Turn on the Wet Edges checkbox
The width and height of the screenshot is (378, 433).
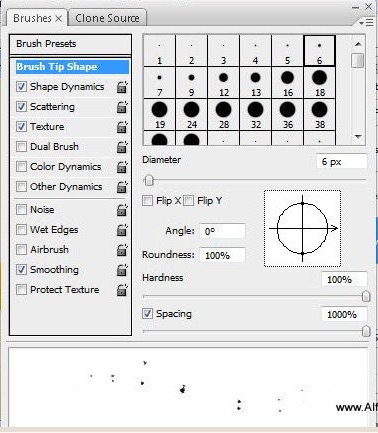(x=21, y=230)
